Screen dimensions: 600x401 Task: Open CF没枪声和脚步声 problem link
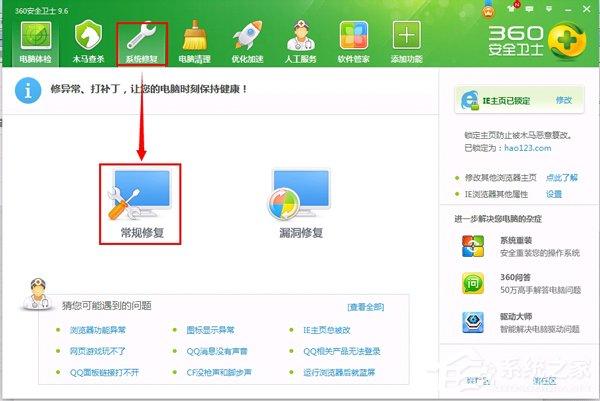pyautogui.click(x=219, y=372)
